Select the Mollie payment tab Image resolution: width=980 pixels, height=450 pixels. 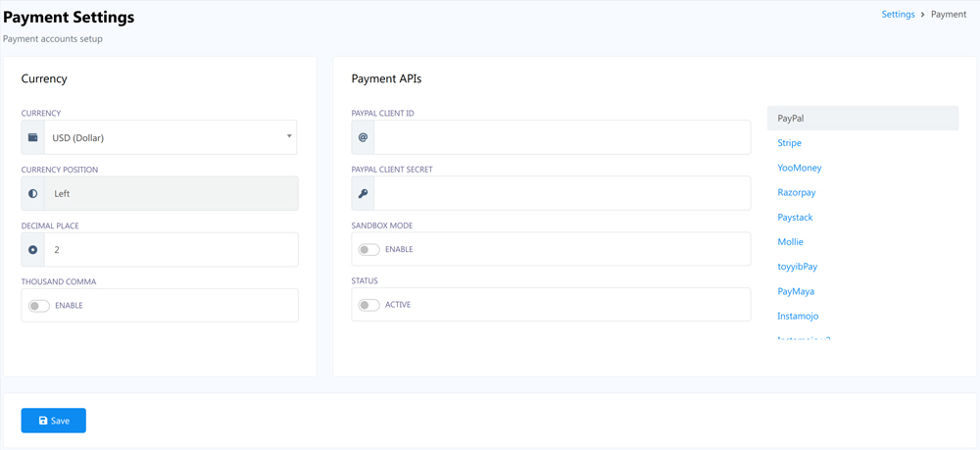790,242
